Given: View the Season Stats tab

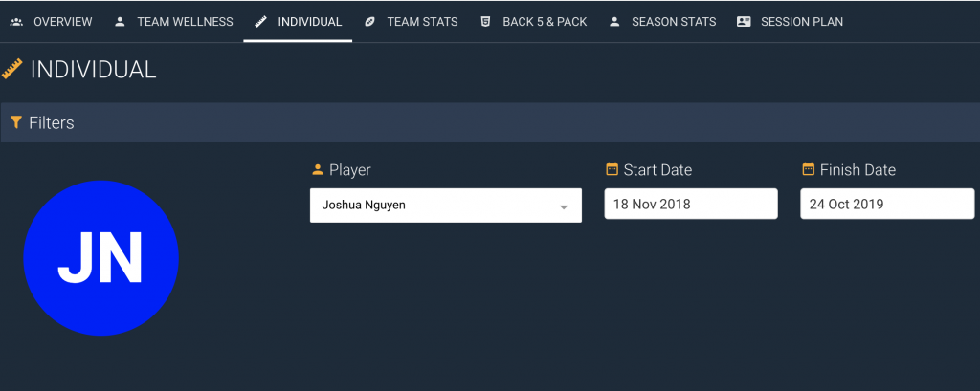Looking at the screenshot, I should tap(662, 22).
